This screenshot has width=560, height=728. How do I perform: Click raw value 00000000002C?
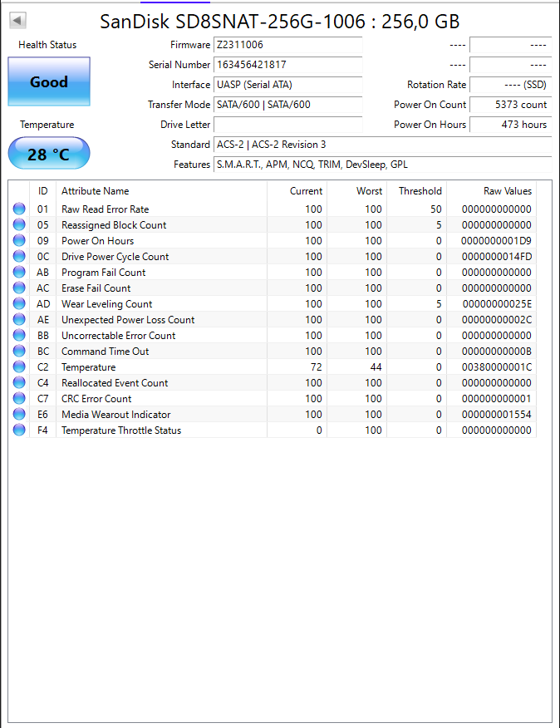click(496, 320)
